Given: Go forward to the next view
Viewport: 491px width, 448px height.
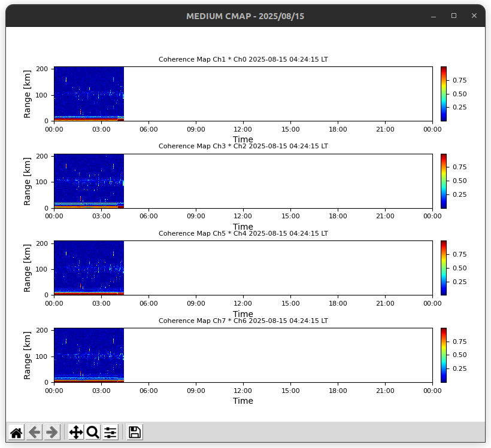Looking at the screenshot, I should tap(52, 432).
